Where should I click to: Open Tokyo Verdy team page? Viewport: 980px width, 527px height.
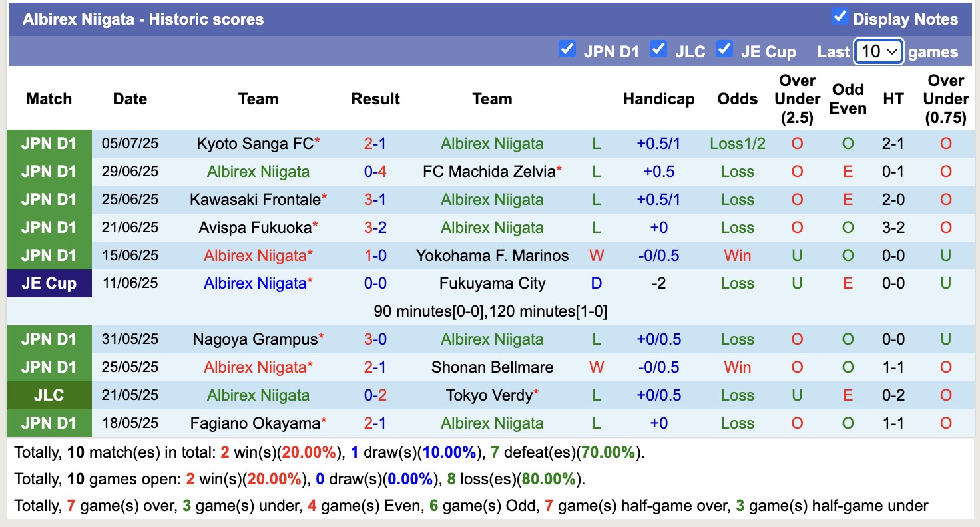[x=489, y=395]
